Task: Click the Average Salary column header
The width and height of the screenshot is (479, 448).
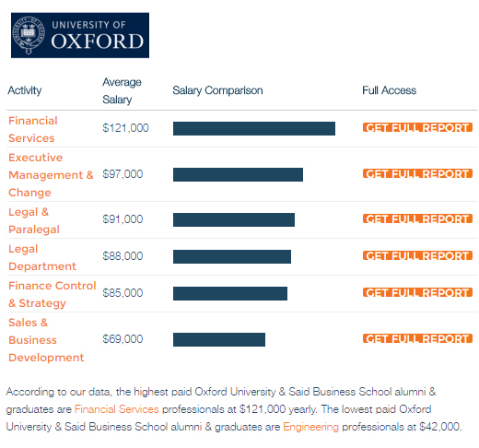Action: point(122,90)
